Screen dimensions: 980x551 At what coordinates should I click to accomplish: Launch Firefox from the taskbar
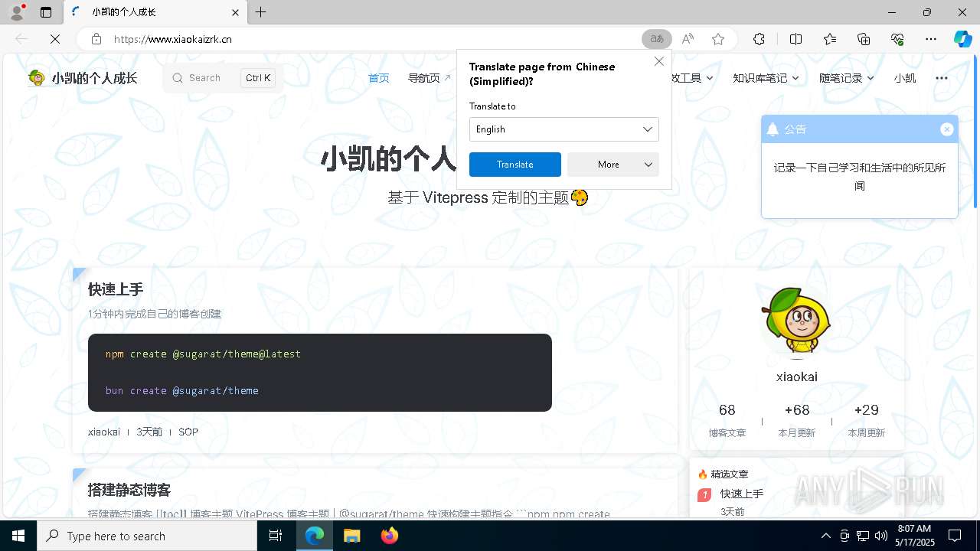coord(390,536)
